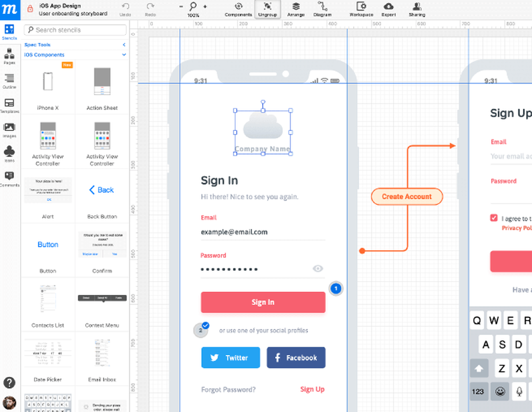
Task: Redo the last action
Action: click(151, 10)
